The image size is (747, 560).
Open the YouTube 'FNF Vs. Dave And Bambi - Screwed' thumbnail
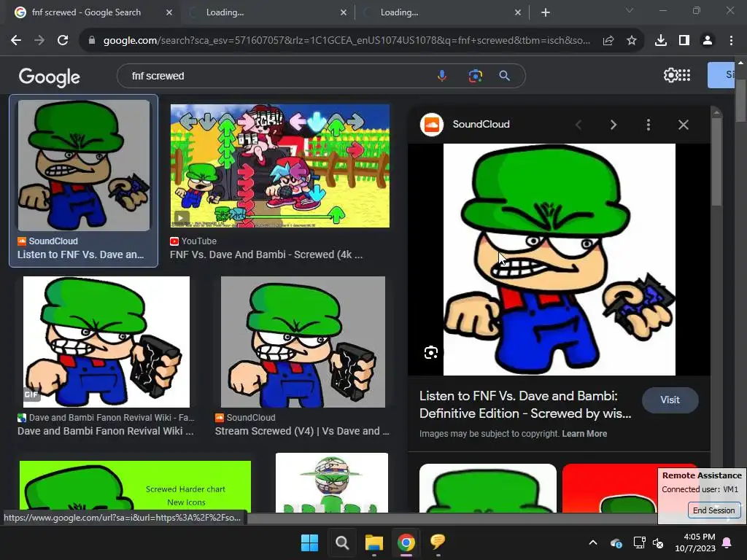280,166
